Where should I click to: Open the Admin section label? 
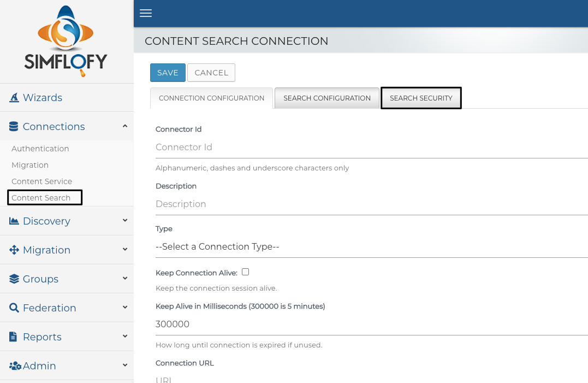point(39,366)
